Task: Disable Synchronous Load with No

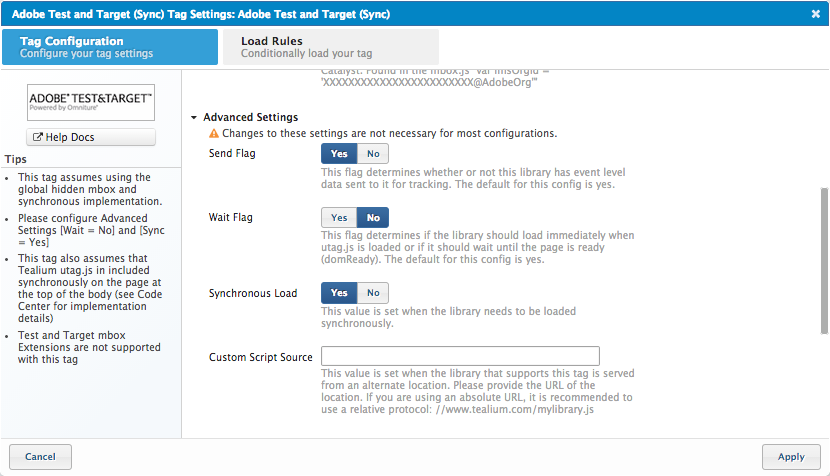Action: (x=373, y=293)
